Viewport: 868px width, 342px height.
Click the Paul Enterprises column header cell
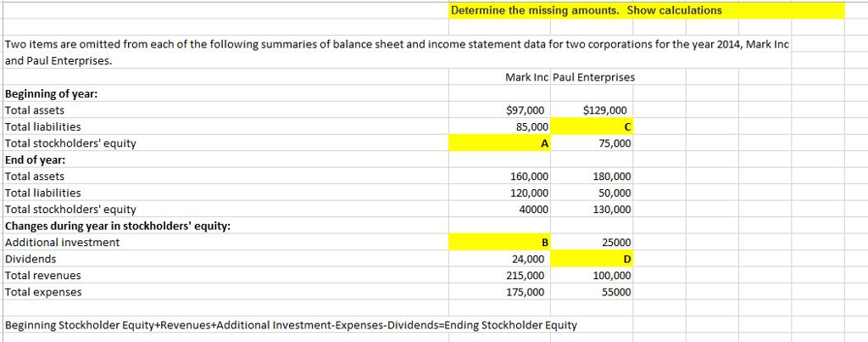593,77
